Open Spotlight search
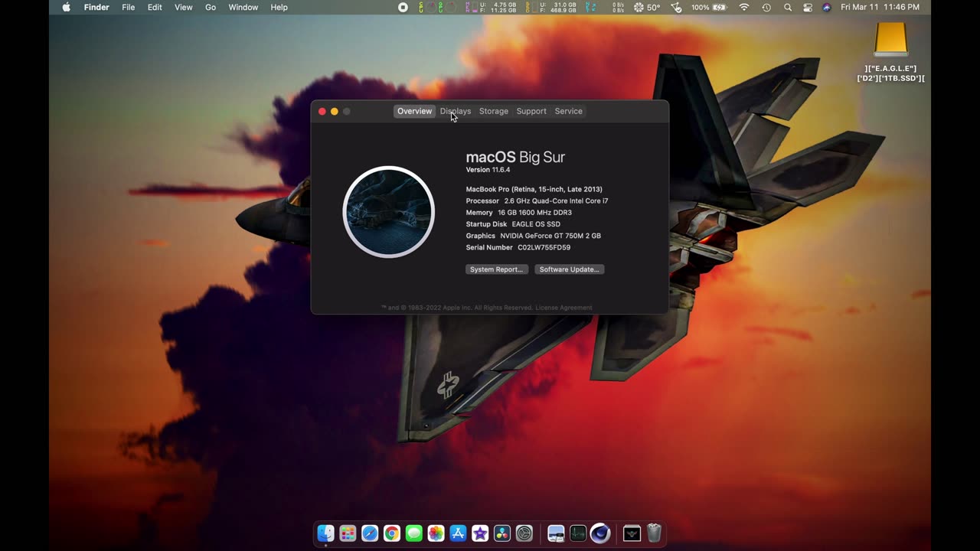This screenshot has height=551, width=980. (x=788, y=7)
